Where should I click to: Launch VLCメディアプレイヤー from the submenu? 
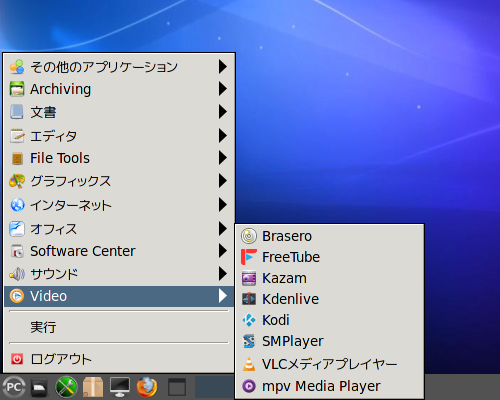(329, 364)
